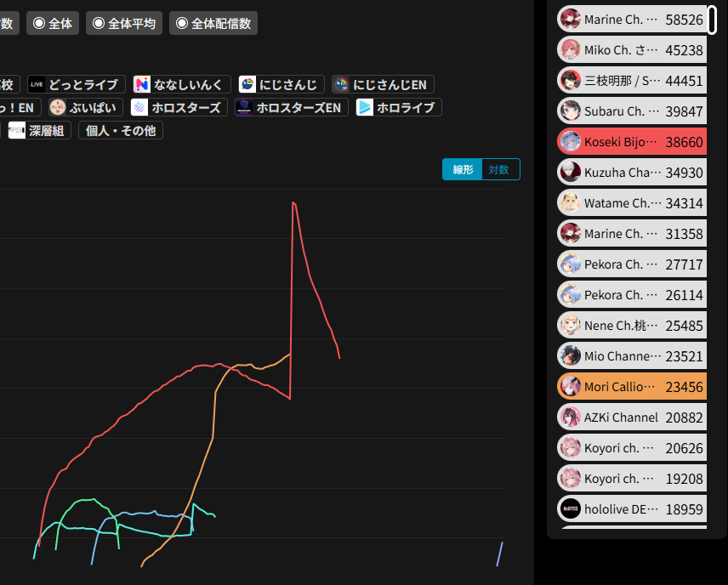Screen dimensions: 728x585
Task: Switch chart scale to 線形
Action: [463, 169]
